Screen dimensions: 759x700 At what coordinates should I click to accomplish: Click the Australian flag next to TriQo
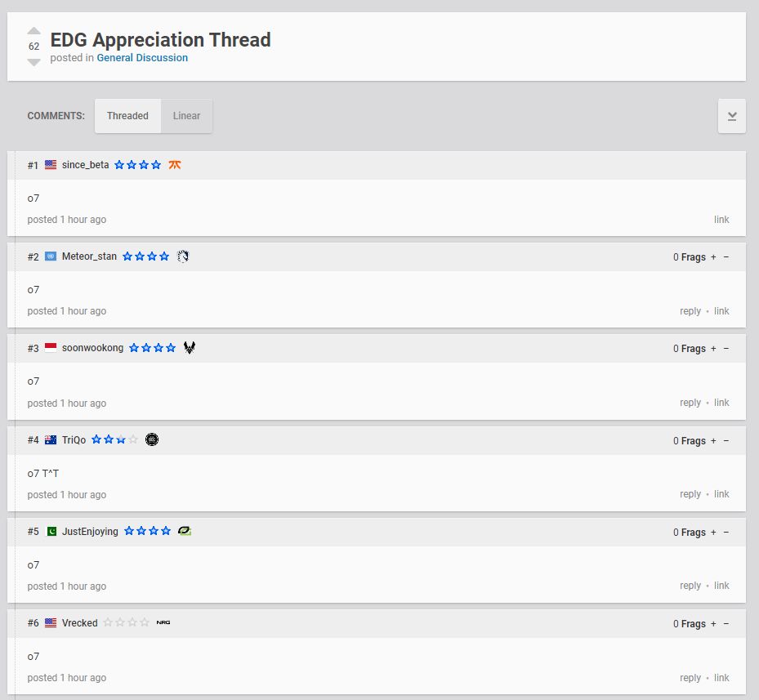[51, 439]
